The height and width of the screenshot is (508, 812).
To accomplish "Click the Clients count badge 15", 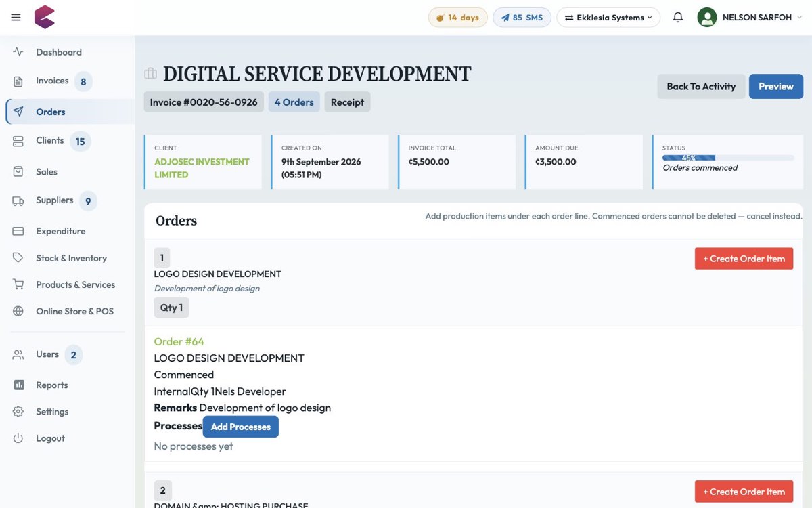I will 80,142.
